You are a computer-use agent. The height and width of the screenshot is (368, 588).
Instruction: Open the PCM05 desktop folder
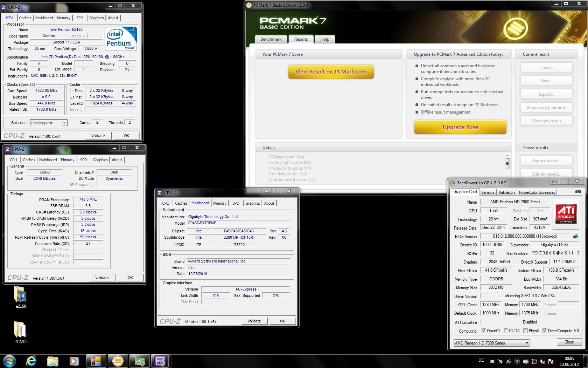pos(21,332)
